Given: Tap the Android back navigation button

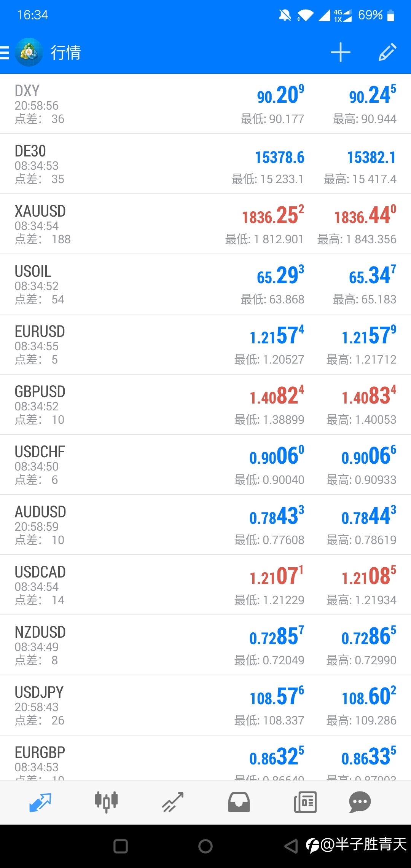Looking at the screenshot, I should pos(291,846).
